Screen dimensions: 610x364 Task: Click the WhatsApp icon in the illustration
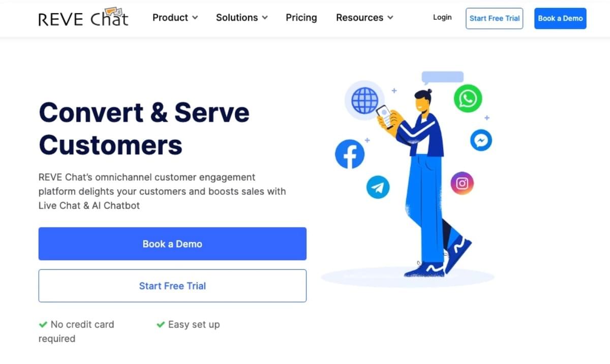(x=468, y=99)
